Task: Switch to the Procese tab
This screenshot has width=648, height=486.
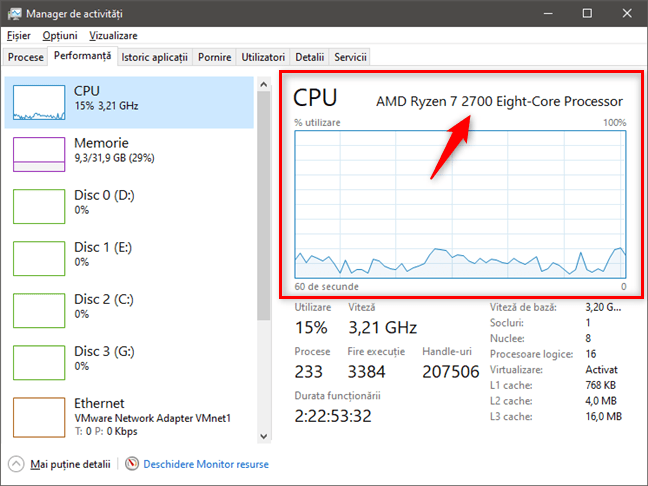Action: [26, 57]
